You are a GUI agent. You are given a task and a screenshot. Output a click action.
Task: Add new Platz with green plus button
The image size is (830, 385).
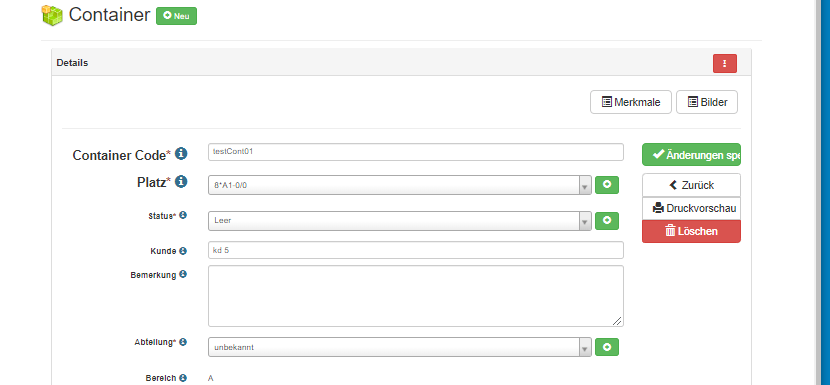(607, 185)
